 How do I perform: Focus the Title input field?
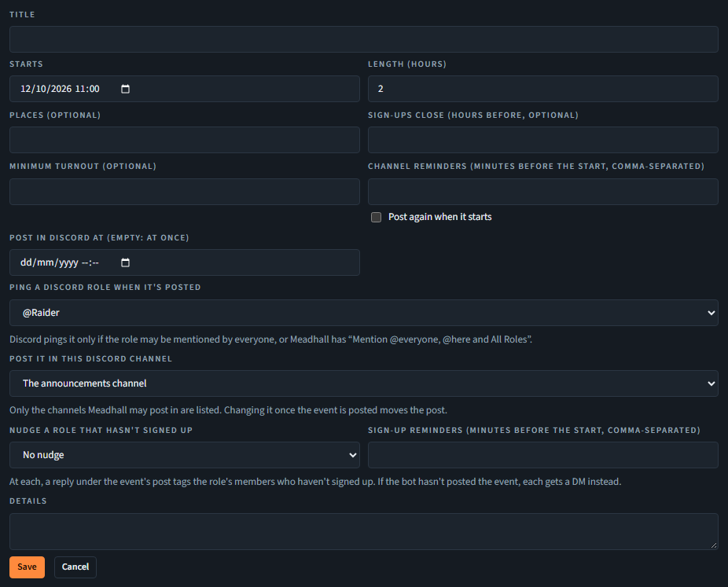click(363, 39)
